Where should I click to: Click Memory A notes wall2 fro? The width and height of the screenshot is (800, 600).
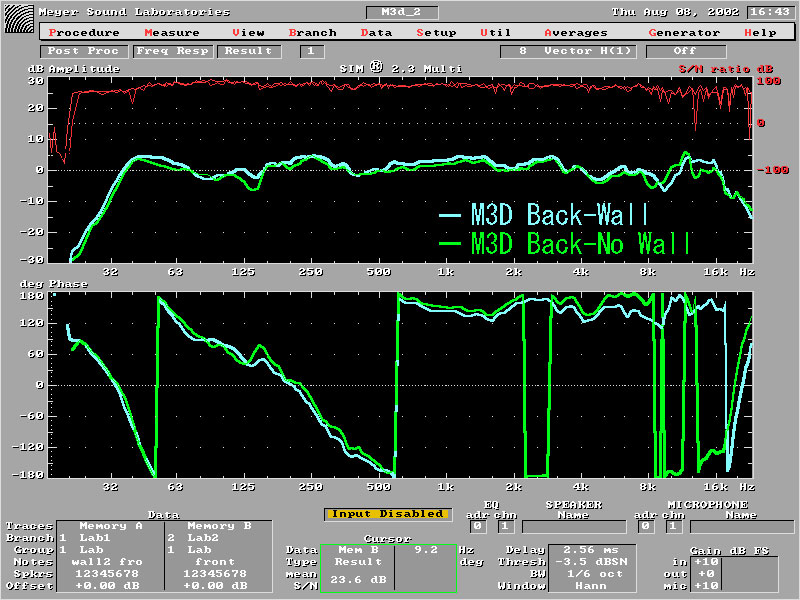click(107, 562)
